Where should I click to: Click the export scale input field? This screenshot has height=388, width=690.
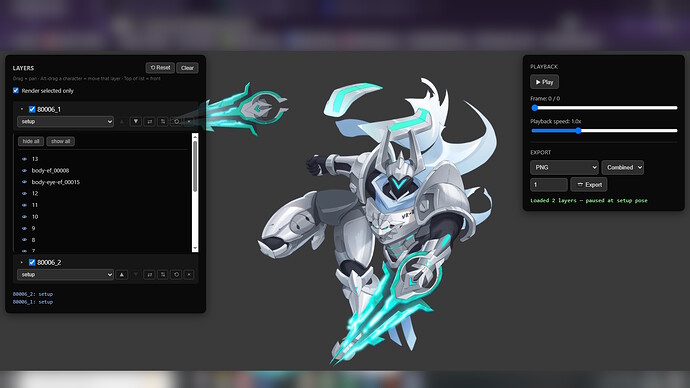[x=549, y=185]
